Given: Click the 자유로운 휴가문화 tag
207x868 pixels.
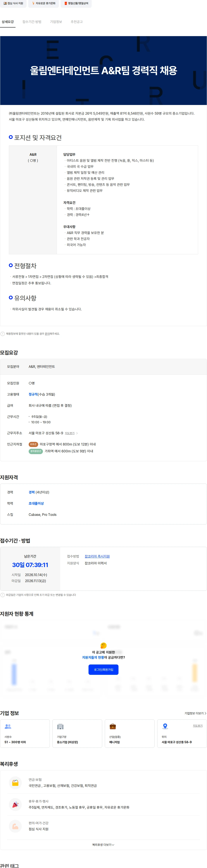Looking at the screenshot, I should tap(43, 3).
